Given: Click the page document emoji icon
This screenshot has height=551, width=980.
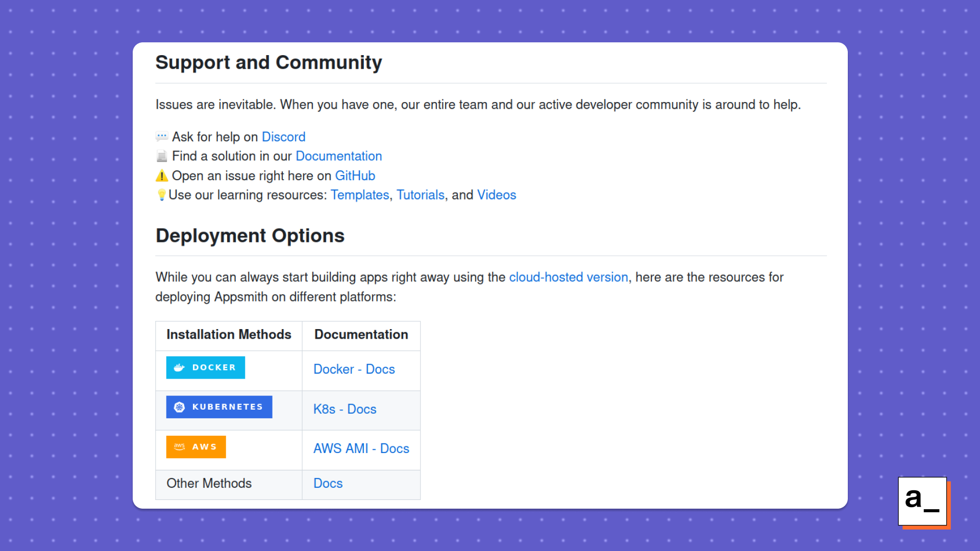Looking at the screenshot, I should [x=162, y=156].
